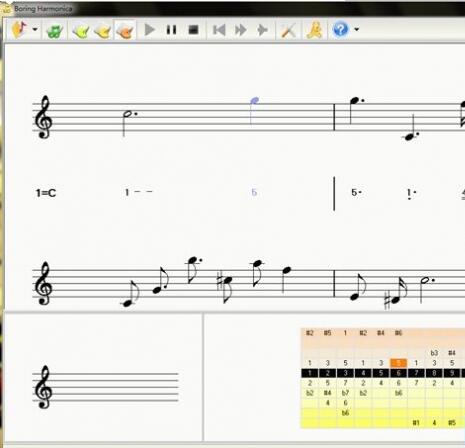
Task: Click the b6 cell under hole 6
Action: click(398, 393)
